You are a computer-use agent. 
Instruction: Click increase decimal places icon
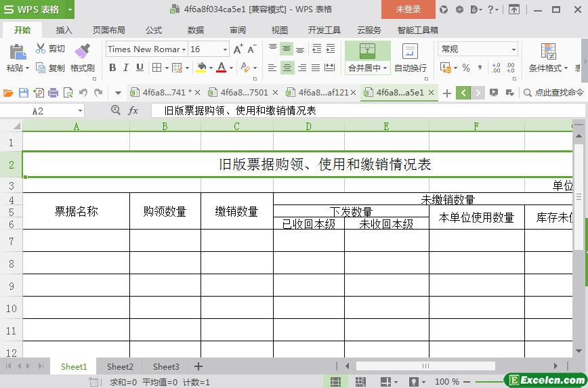(x=496, y=68)
